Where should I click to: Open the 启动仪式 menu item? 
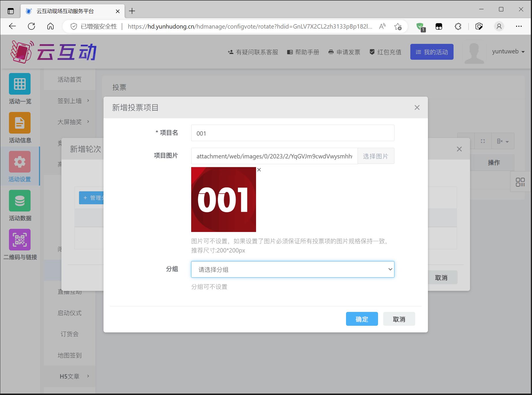tap(69, 313)
